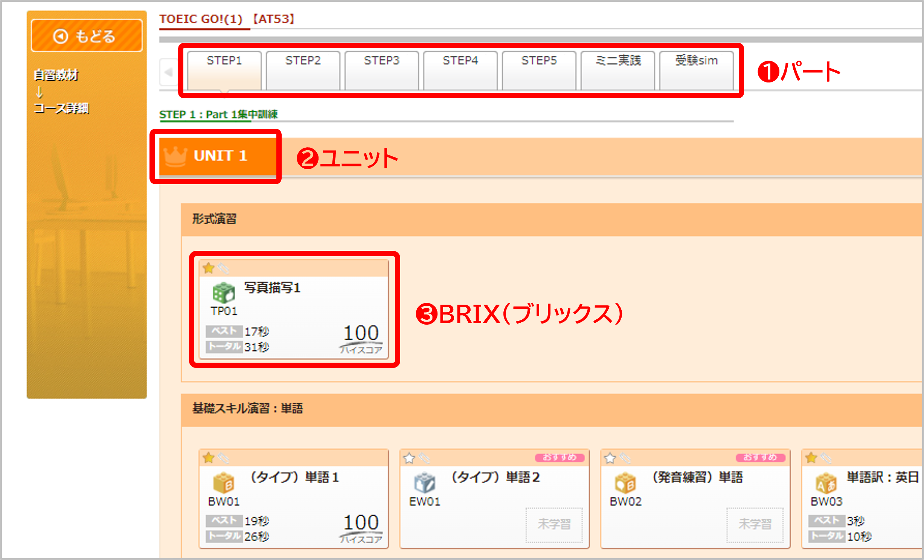This screenshot has width=924, height=560.
Task: Click the トータル 31秒 time on TP01
Action: (x=238, y=346)
